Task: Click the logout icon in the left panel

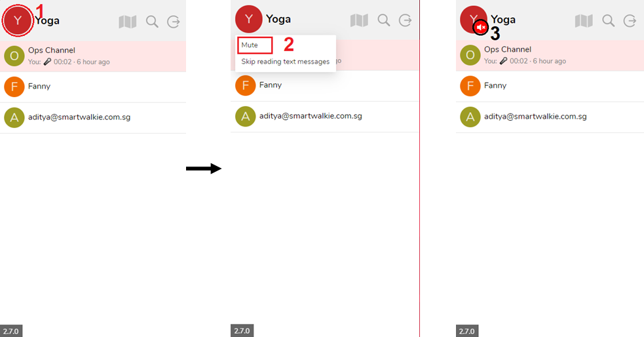Action: click(174, 22)
